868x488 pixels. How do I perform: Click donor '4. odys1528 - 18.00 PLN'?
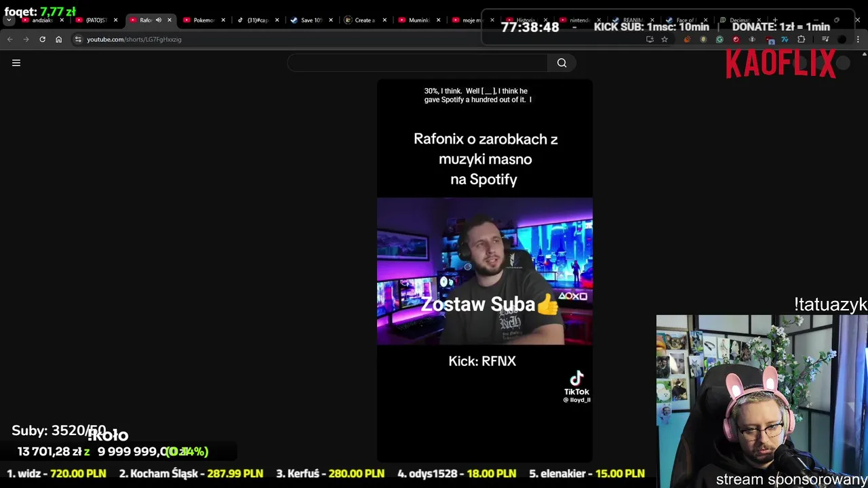(x=456, y=474)
